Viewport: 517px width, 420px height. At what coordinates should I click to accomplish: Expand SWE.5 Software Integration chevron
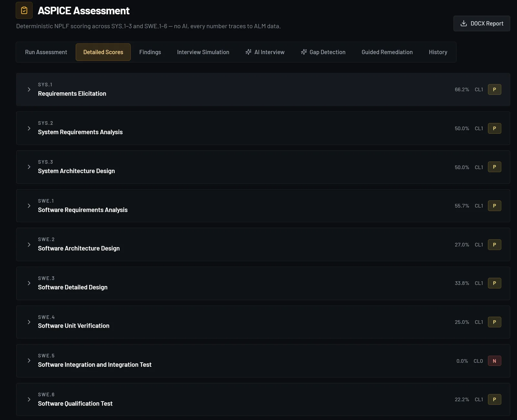(29, 361)
